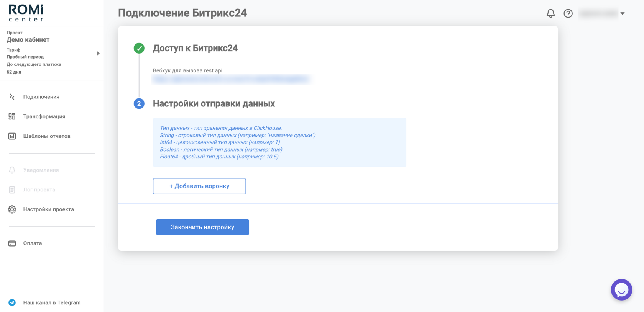Viewport: 644px width, 312px height.
Task: Click the Закончить настройку button
Action: coord(202,227)
